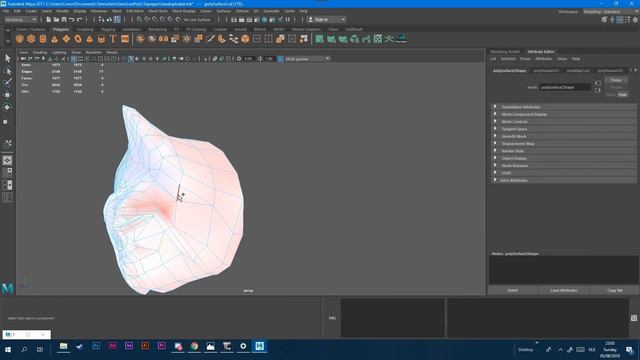Expand the Object Display section
Image resolution: width=640 pixels, height=360 pixels.
564,158
